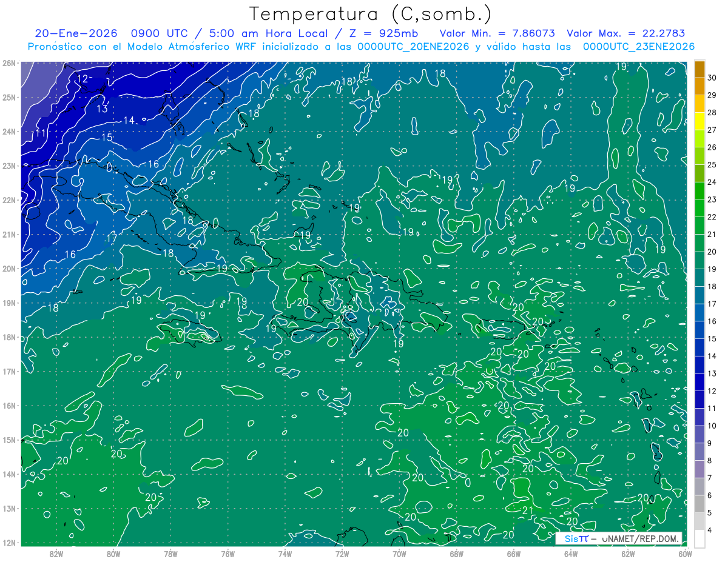Click the purple swatch between 7 and 8

tap(699, 469)
